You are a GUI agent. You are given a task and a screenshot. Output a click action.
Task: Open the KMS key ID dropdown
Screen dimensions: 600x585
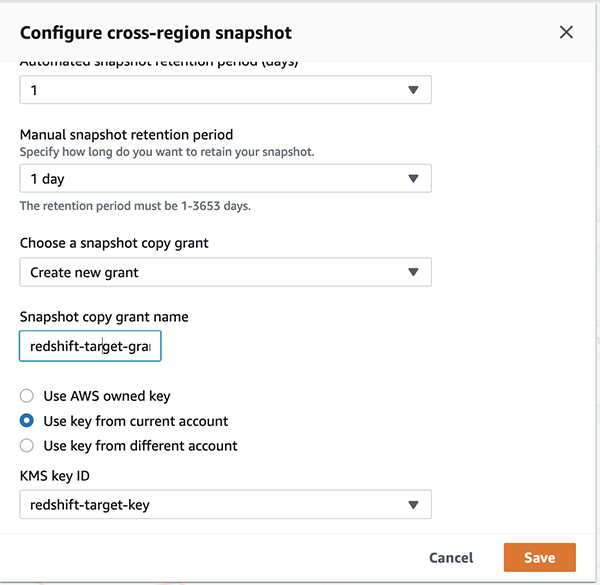pos(225,505)
